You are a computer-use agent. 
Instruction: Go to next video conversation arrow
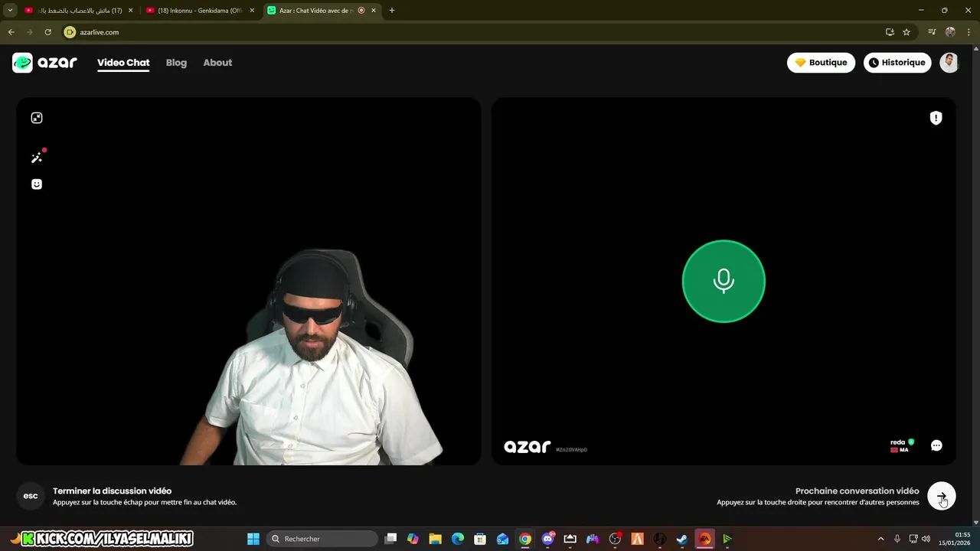click(942, 496)
